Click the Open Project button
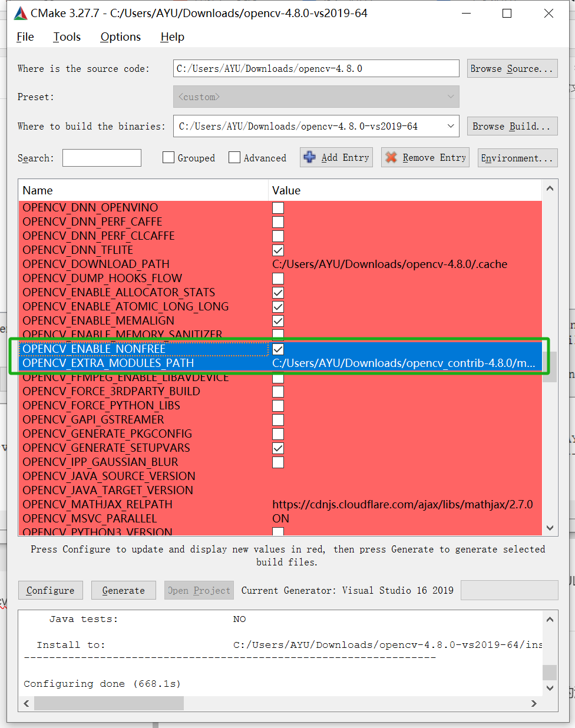Screen dimensions: 575x728 [x=199, y=590]
